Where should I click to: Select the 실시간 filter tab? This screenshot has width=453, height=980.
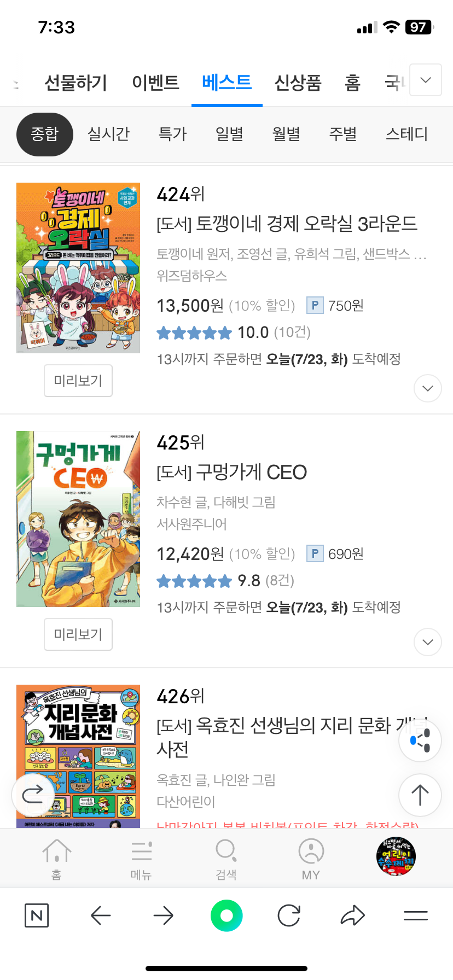tap(108, 134)
